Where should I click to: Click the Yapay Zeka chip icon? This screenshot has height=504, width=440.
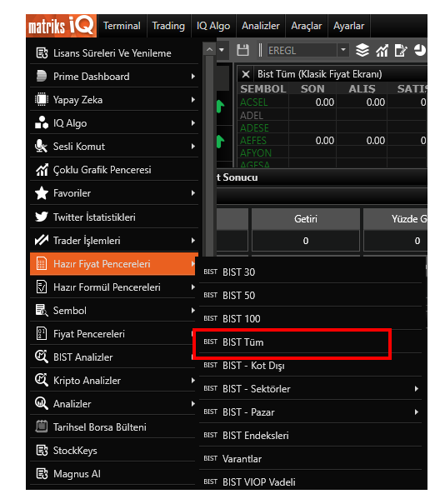tap(42, 100)
